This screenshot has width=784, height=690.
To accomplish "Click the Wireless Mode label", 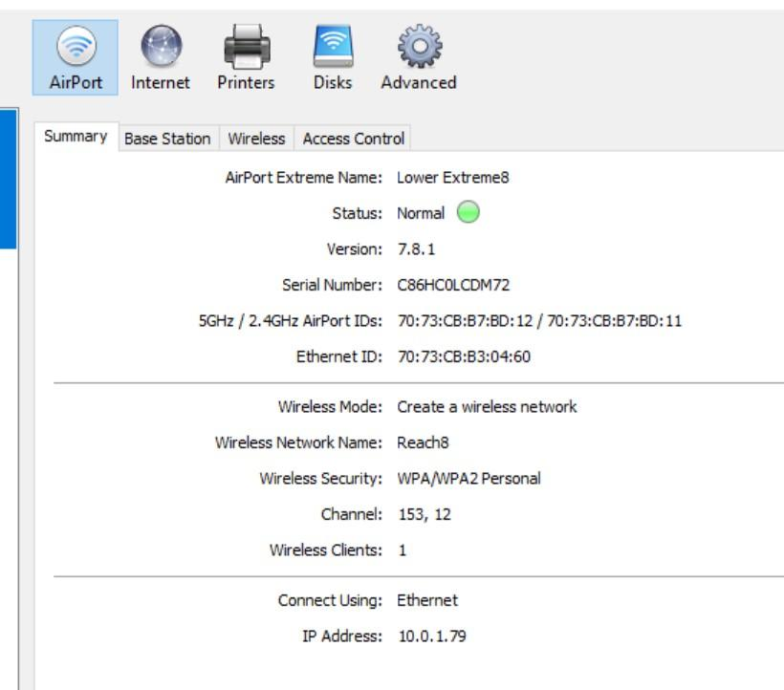I will (x=330, y=407).
